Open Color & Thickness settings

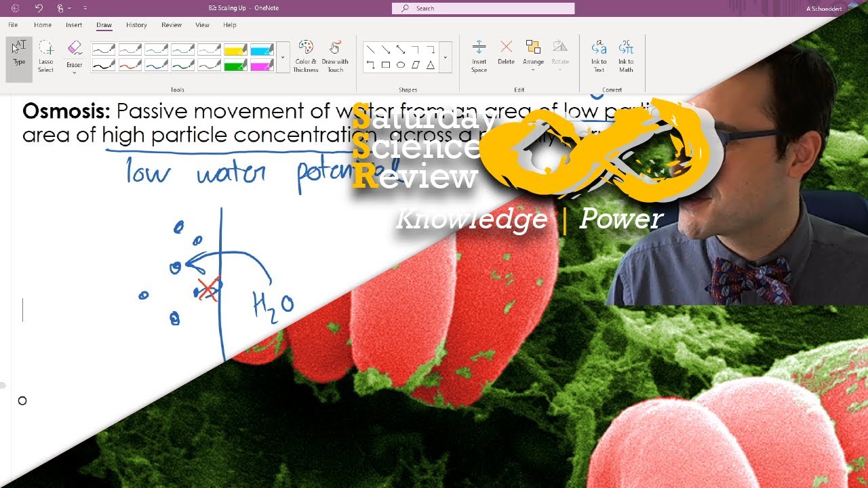pos(306,56)
